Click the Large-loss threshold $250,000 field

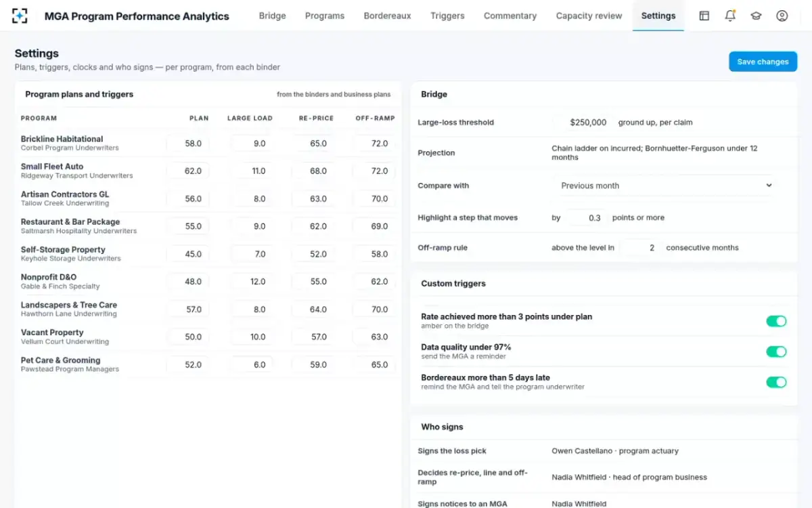coord(583,123)
